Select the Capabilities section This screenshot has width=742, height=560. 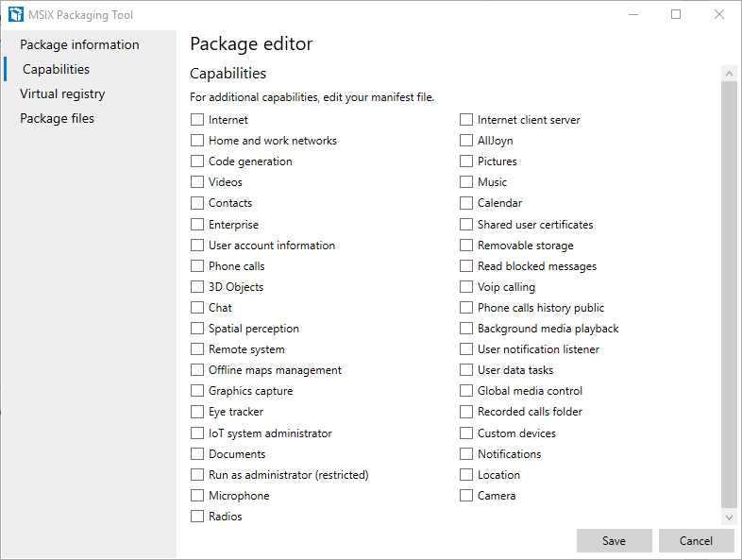tap(56, 69)
